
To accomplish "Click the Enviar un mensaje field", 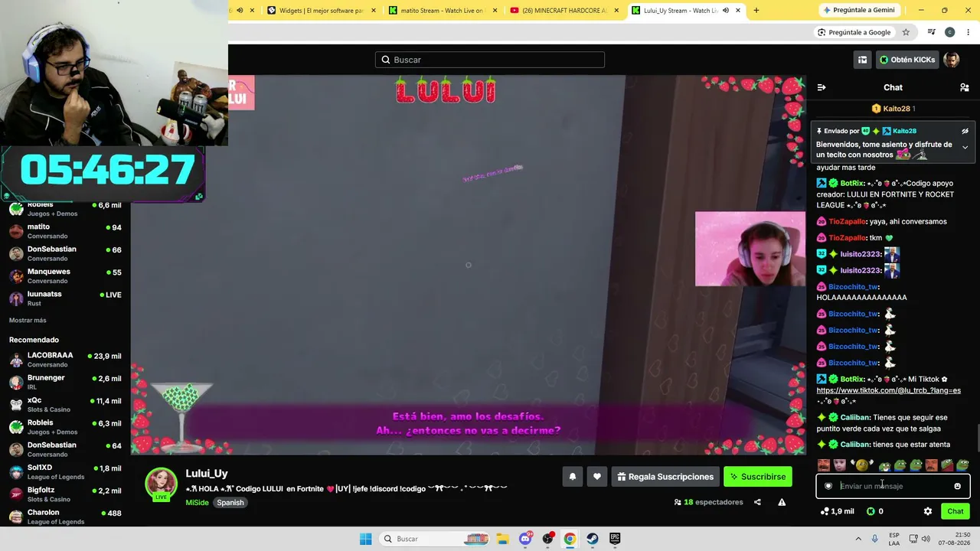I will tap(893, 486).
